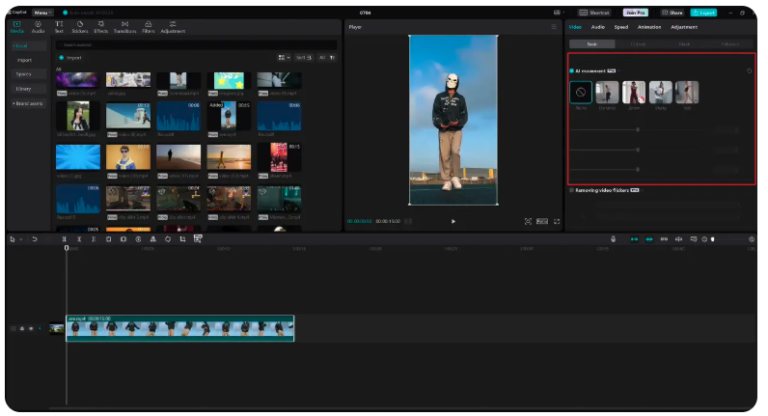The width and height of the screenshot is (768, 416).
Task: Enter fullscreen preview in Player
Action: (557, 221)
